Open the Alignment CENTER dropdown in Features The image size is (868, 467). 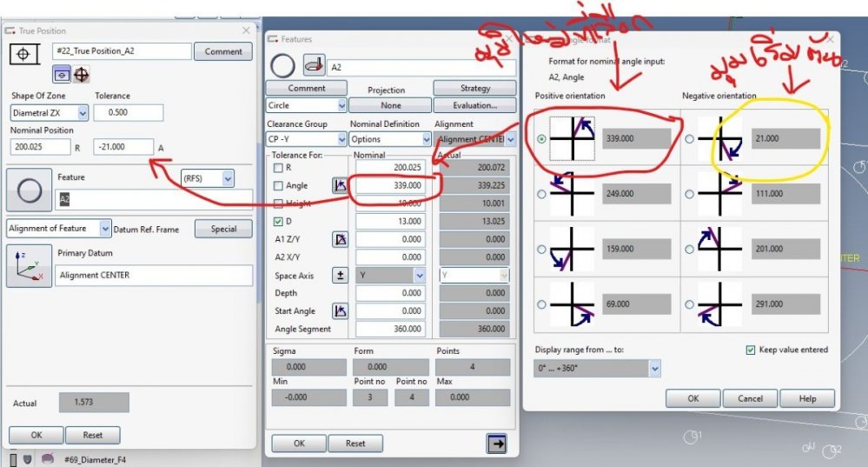click(510, 139)
